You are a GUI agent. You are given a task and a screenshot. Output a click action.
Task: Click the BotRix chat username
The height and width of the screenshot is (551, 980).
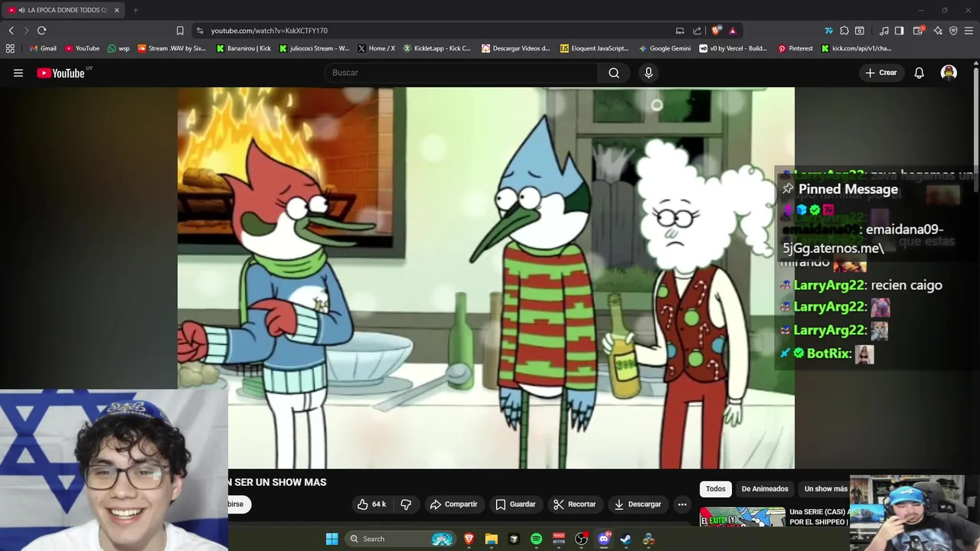coord(829,354)
